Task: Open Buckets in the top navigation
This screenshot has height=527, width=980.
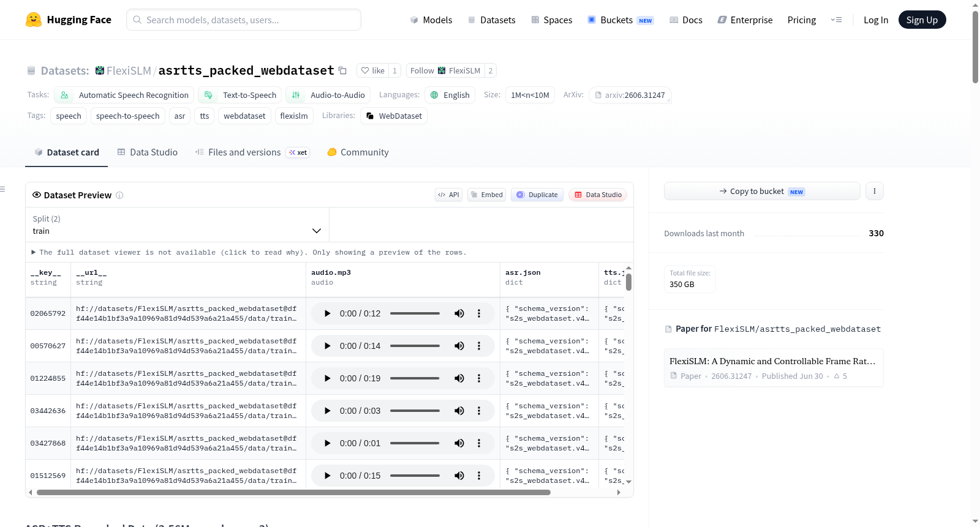Action: (x=620, y=20)
